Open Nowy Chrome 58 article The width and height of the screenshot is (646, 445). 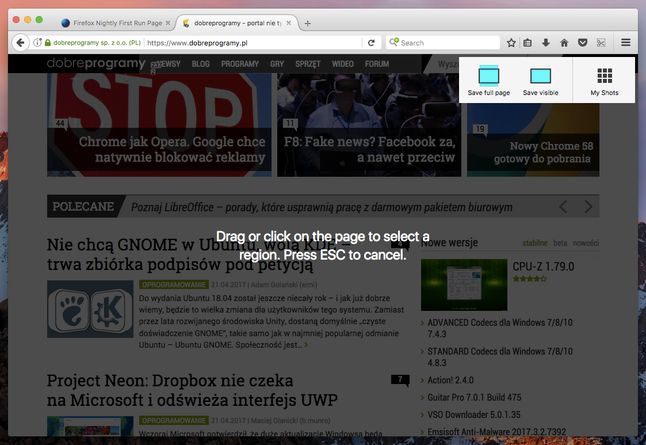point(542,152)
